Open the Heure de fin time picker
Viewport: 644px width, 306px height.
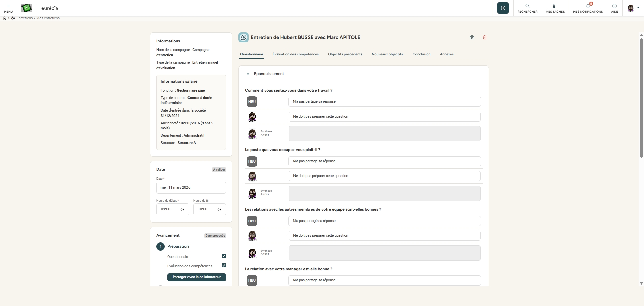(219, 209)
